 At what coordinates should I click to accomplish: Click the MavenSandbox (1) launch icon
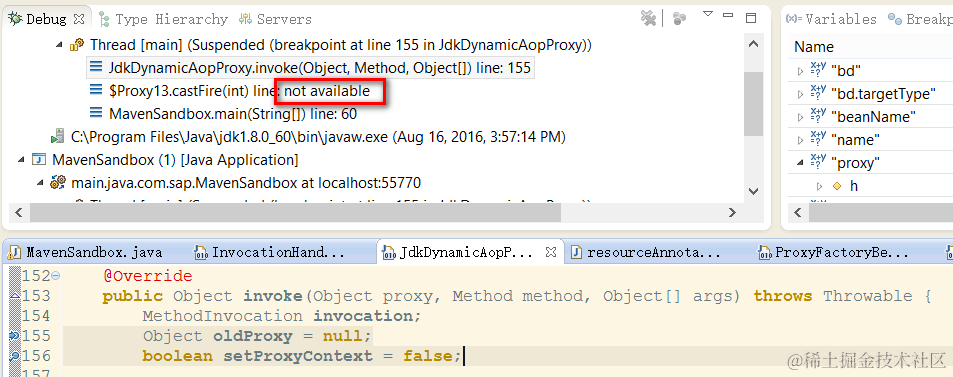39,159
